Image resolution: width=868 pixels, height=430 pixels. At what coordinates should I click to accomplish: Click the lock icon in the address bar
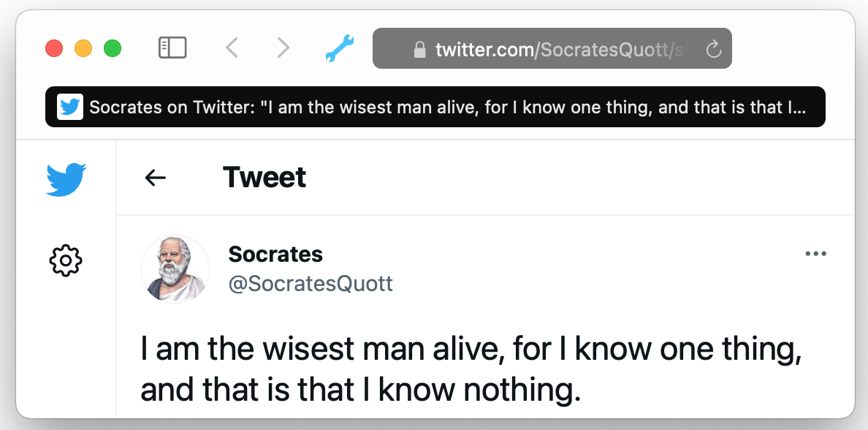tap(419, 49)
